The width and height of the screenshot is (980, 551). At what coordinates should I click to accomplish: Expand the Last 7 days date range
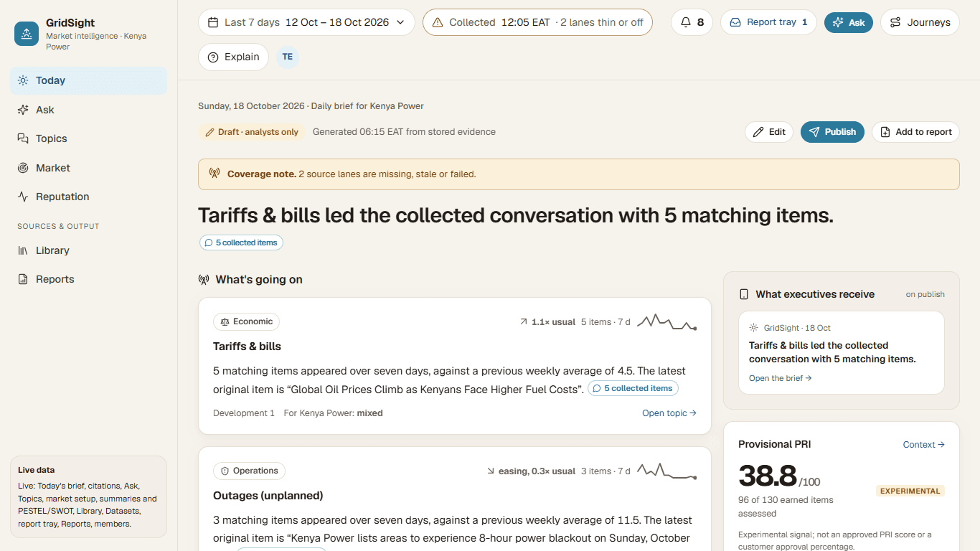306,22
